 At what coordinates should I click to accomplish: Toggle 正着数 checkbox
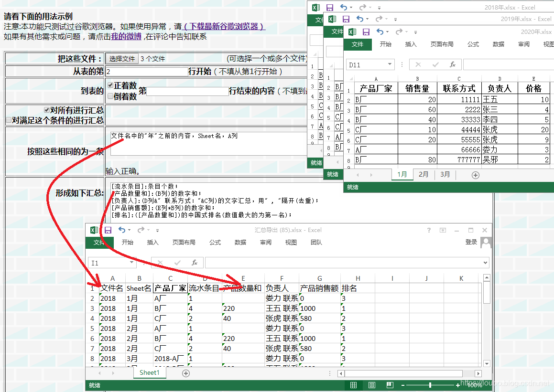click(x=110, y=85)
